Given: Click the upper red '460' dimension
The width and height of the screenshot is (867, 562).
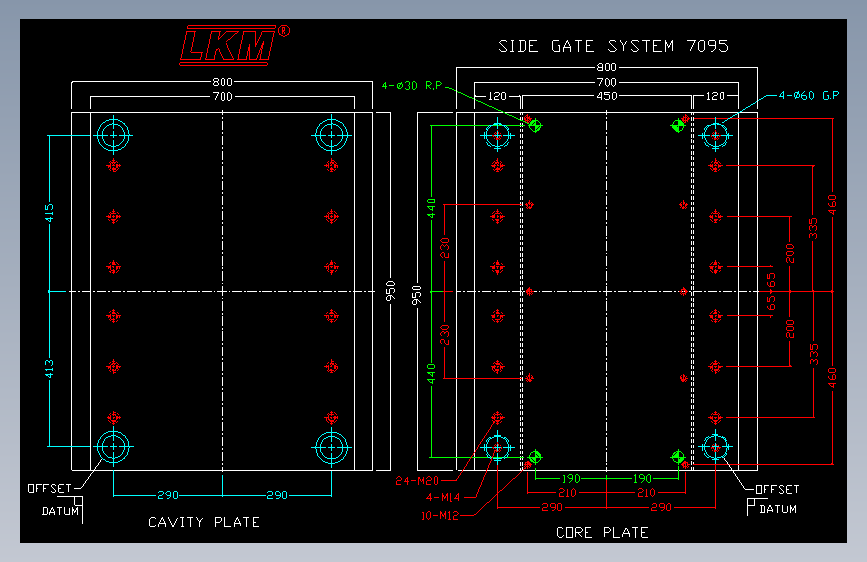Looking at the screenshot, I should click(x=832, y=205).
